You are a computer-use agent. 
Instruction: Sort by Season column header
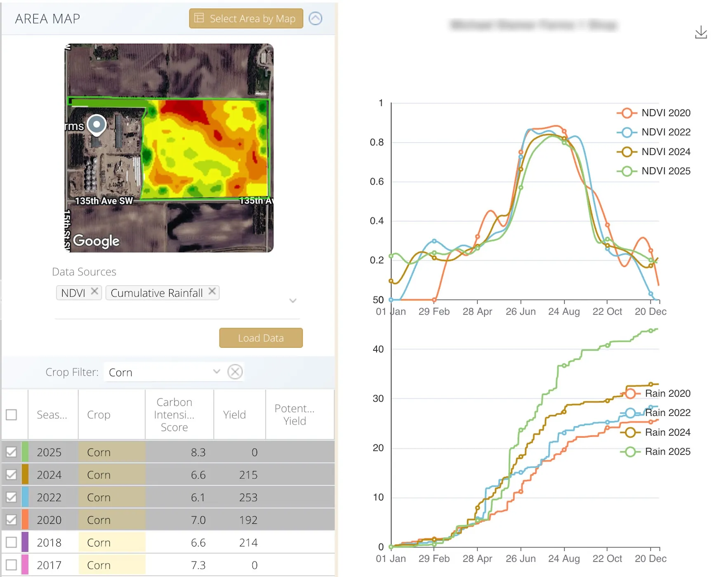pos(52,415)
